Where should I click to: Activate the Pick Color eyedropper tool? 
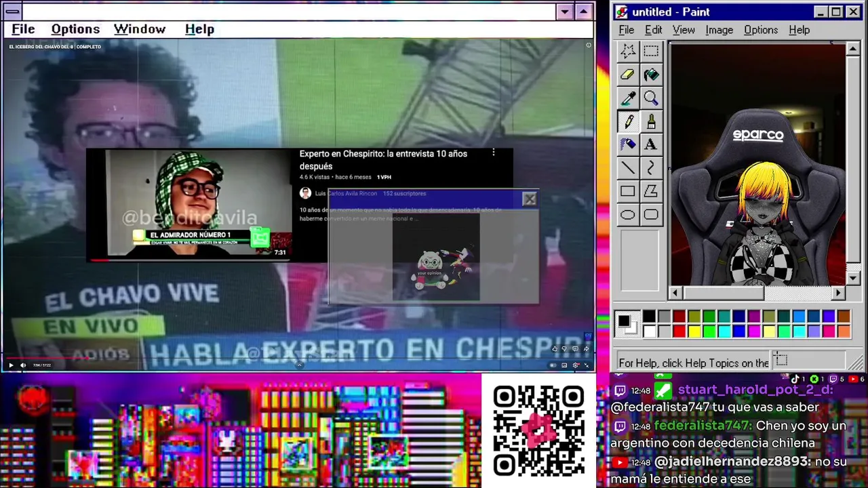click(x=628, y=98)
